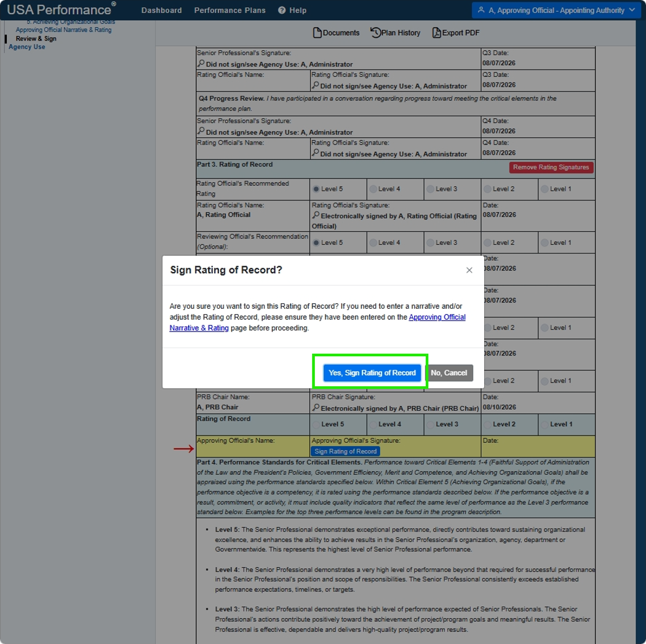Close the Sign Rating of Record dialog
Image resolution: width=646 pixels, height=644 pixels.
click(x=469, y=270)
